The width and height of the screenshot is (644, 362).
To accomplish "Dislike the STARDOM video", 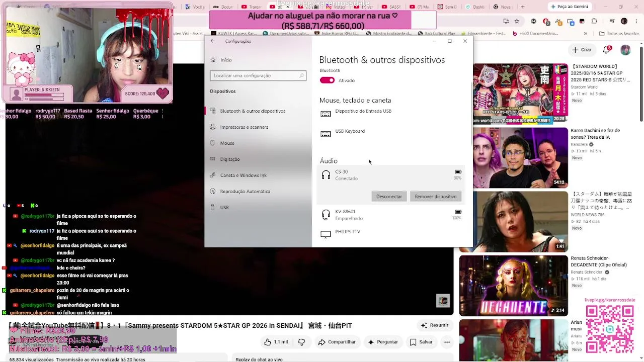I will (x=302, y=342).
